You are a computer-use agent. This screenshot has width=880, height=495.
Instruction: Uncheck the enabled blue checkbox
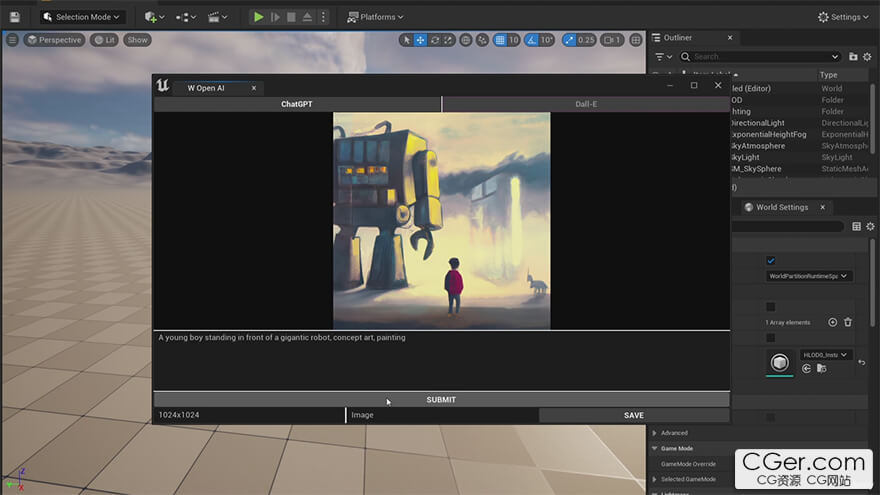click(771, 260)
